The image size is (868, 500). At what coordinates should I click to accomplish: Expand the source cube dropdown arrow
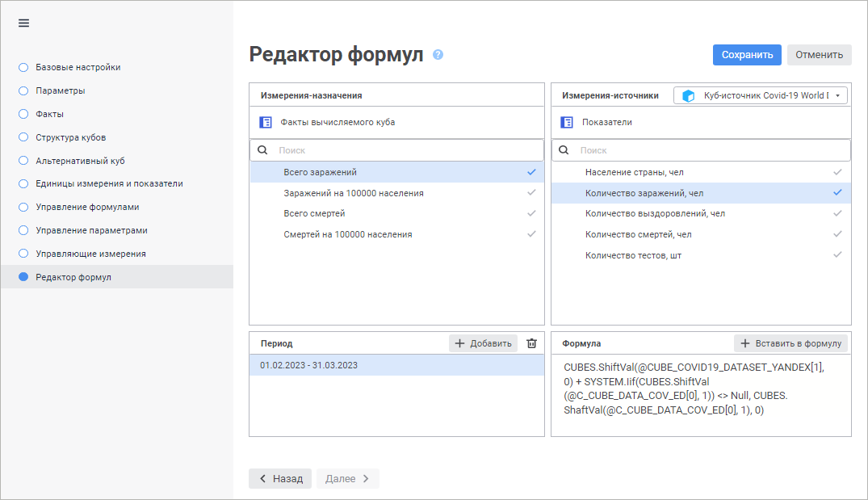838,95
